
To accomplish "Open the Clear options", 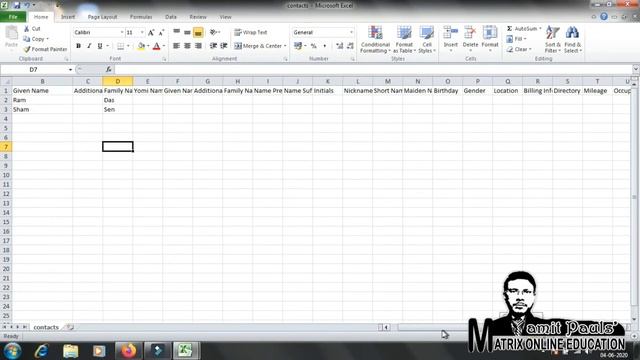I will pyautogui.click(x=518, y=49).
